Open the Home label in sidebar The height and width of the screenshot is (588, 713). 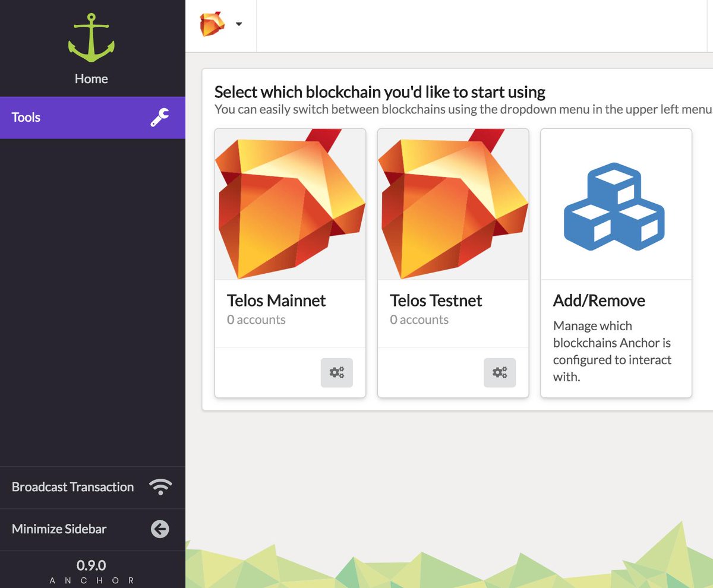92,78
